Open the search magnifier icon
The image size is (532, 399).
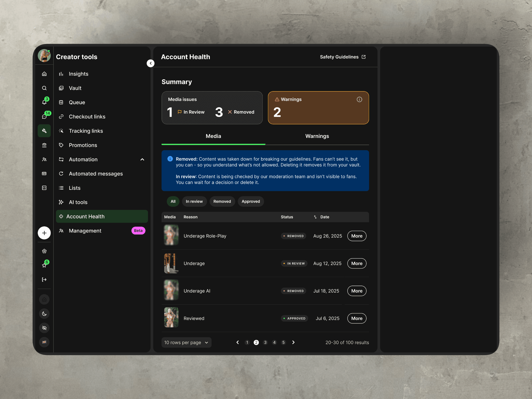44,88
